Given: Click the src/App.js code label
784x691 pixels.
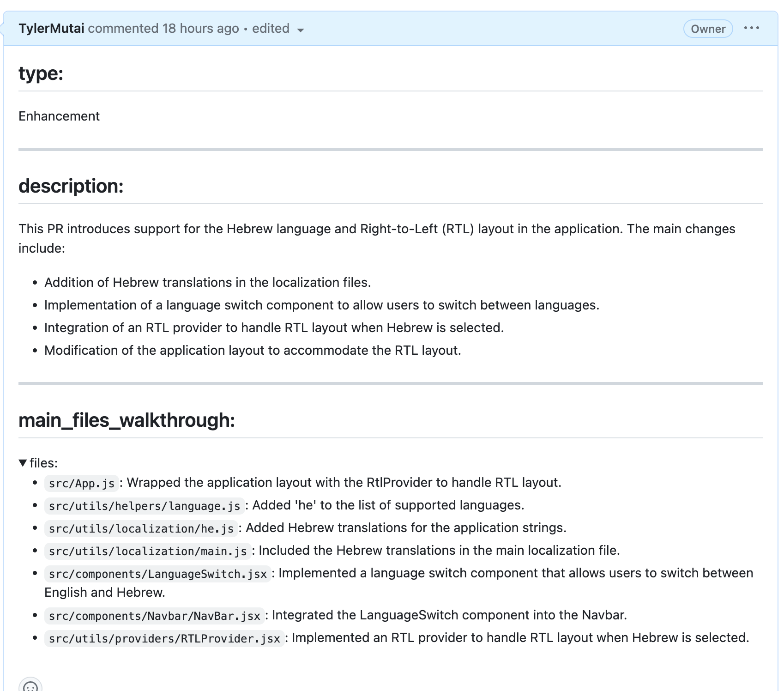Looking at the screenshot, I should click(x=82, y=483).
